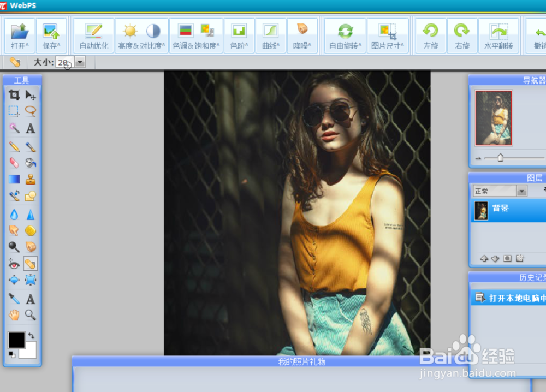Screen dimensions: 546x392
Task: Open the layer blend mode dropdown
Action: [x=521, y=191]
